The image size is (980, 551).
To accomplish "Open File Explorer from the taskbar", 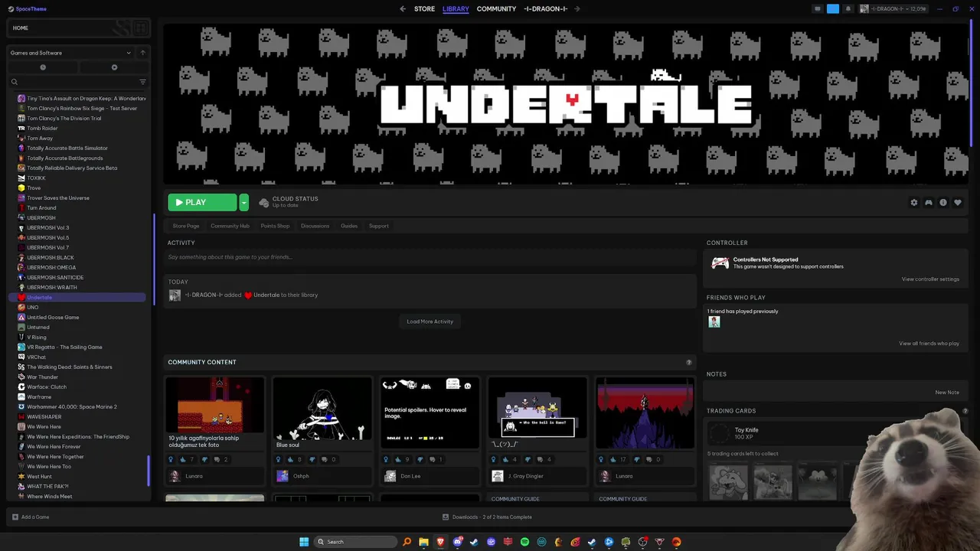I will point(423,542).
